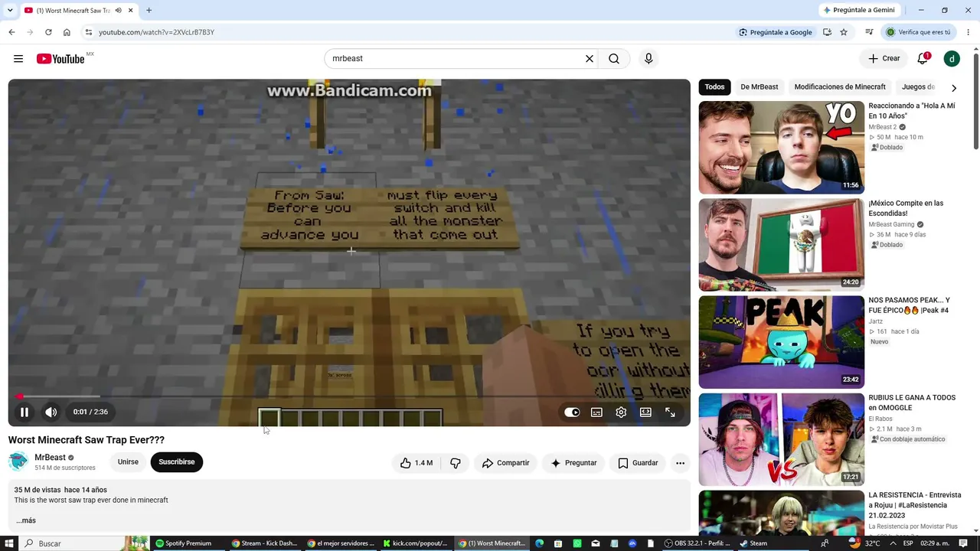Click the address bar URL
Image resolution: width=980 pixels, height=551 pixels.
(x=156, y=32)
